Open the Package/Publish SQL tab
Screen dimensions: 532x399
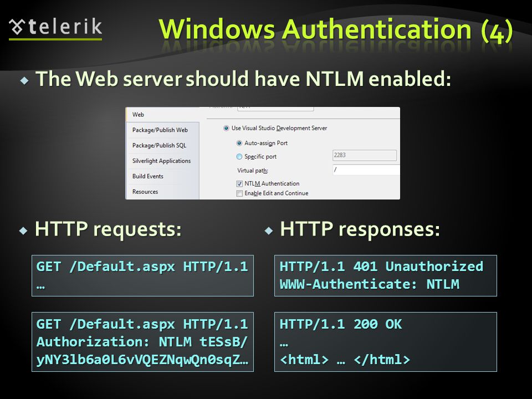162,145
